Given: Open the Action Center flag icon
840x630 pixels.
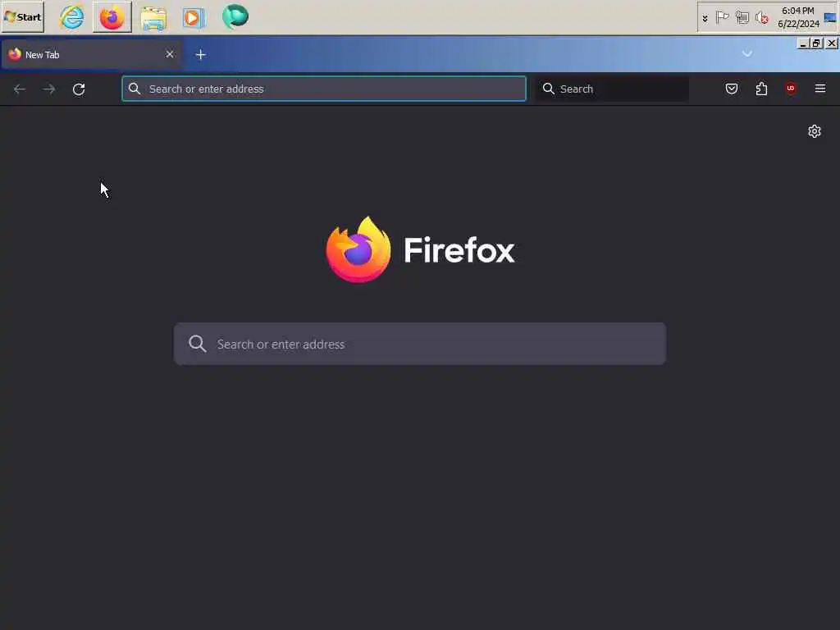Looking at the screenshot, I should [x=722, y=18].
